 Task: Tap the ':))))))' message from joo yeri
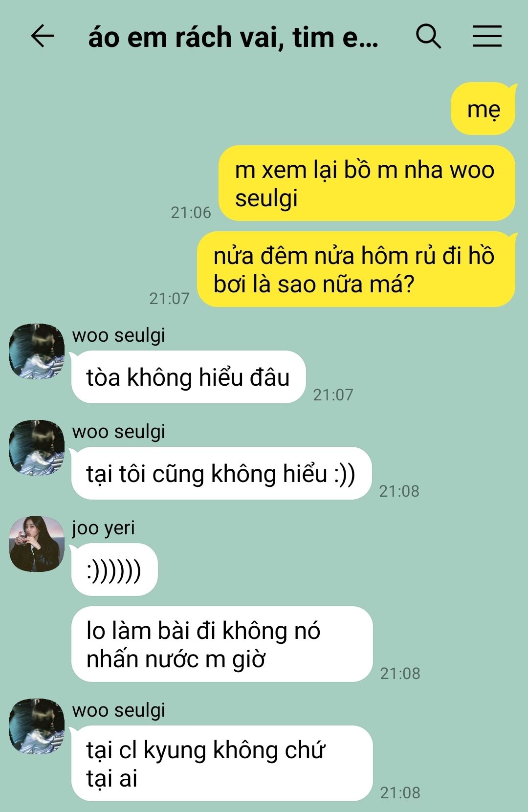point(114,570)
